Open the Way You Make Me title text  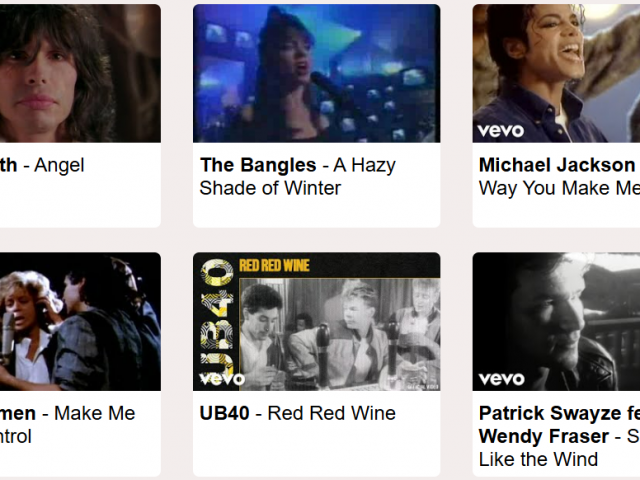click(x=559, y=188)
